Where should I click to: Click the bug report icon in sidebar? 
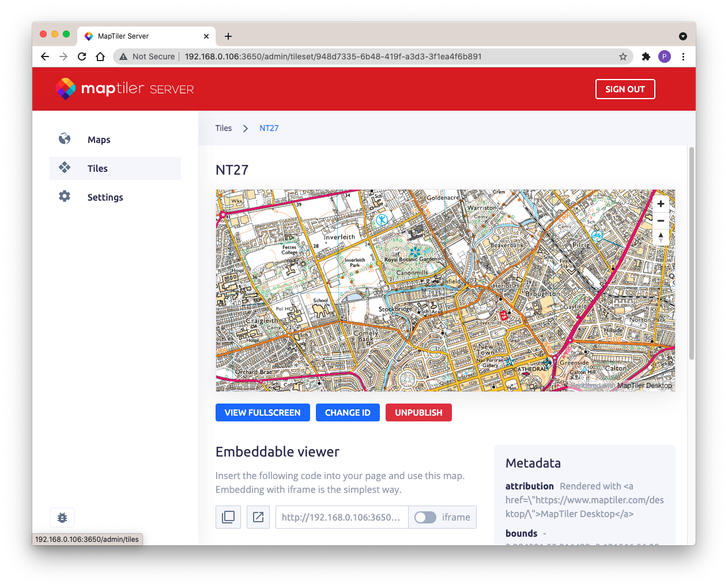[62, 518]
